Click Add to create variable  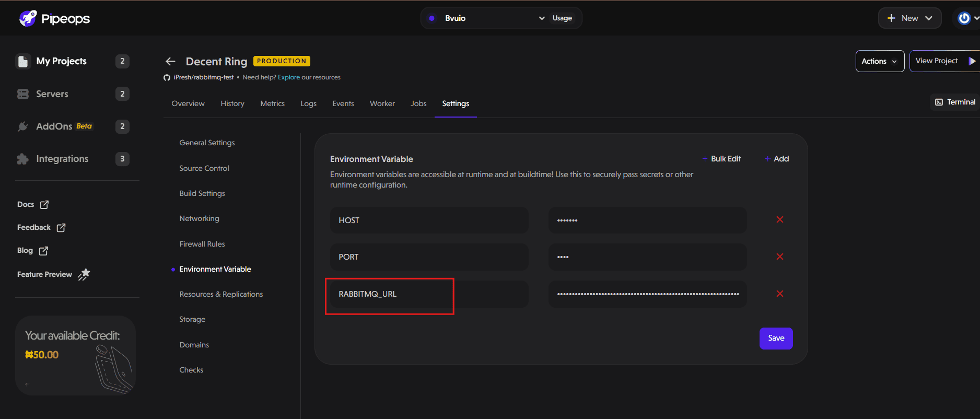coord(777,159)
